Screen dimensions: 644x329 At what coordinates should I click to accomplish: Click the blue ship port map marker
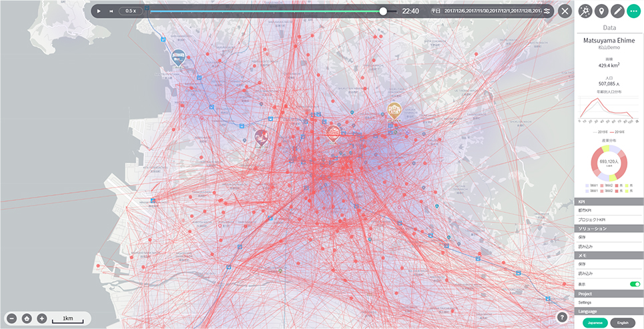[x=178, y=57]
